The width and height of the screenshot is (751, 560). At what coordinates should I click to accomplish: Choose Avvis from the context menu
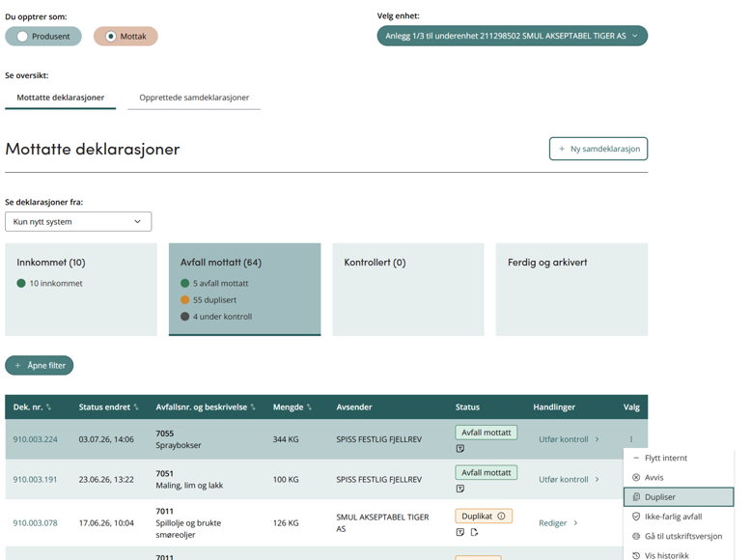pos(679,477)
